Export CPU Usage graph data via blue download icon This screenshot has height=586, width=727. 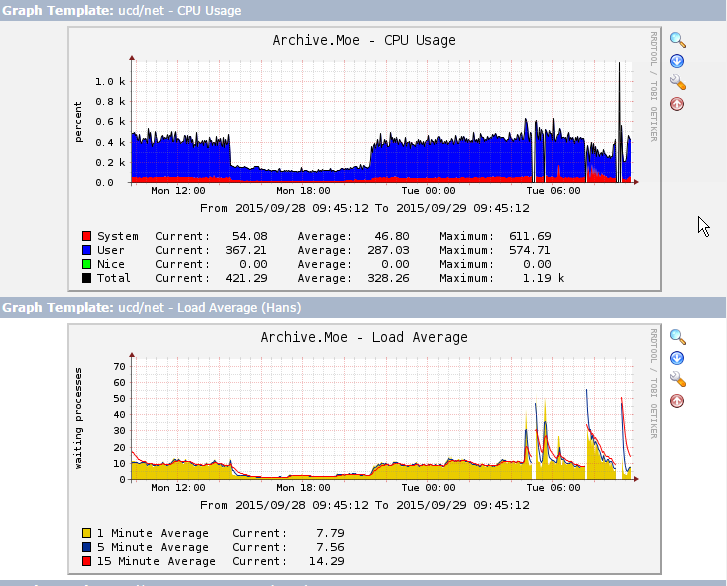(x=677, y=61)
